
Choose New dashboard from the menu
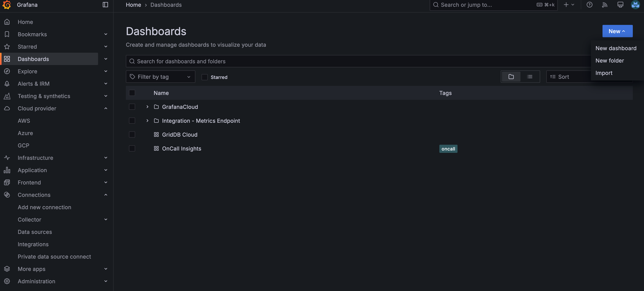point(616,48)
